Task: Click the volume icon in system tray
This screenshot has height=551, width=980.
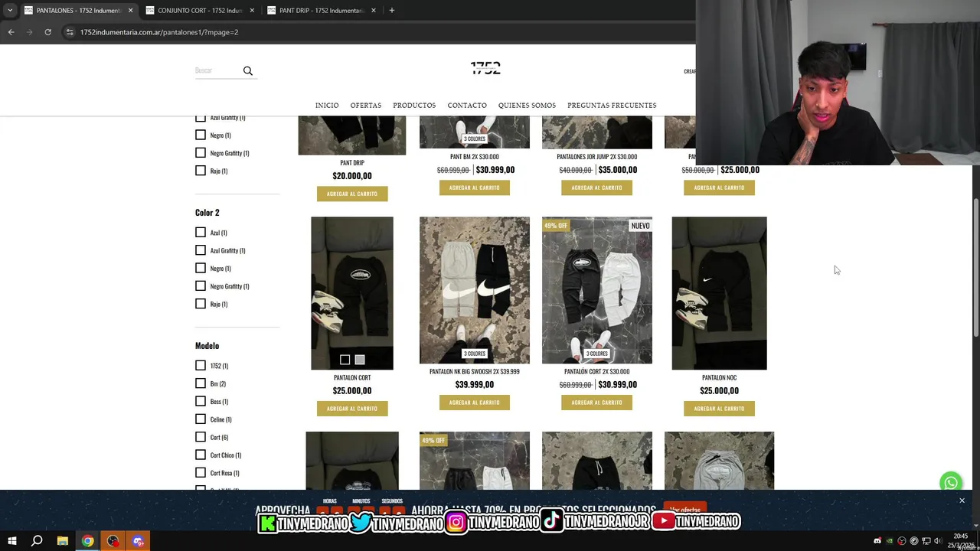Action: click(938, 541)
